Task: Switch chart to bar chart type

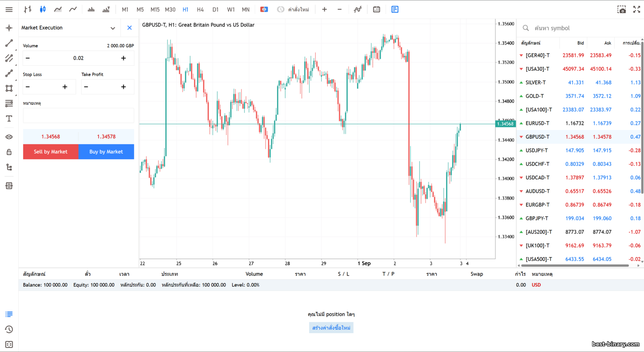Action: click(x=28, y=9)
